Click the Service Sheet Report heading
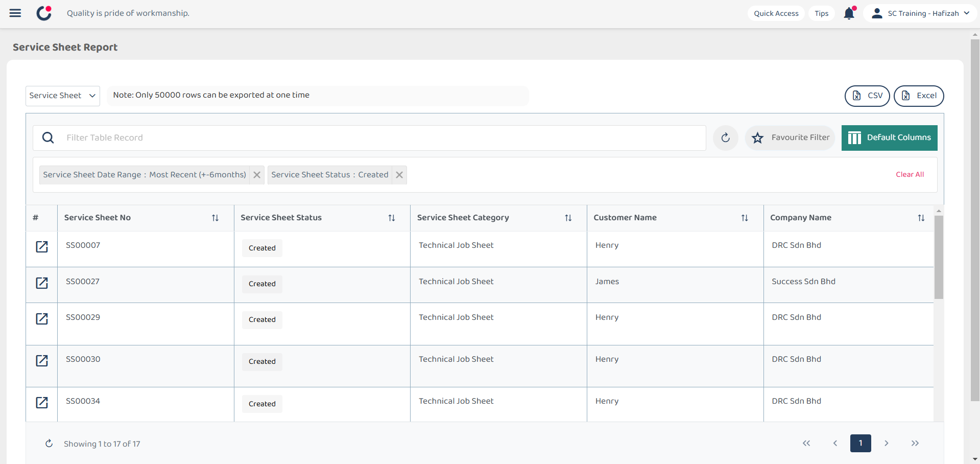 [65, 47]
